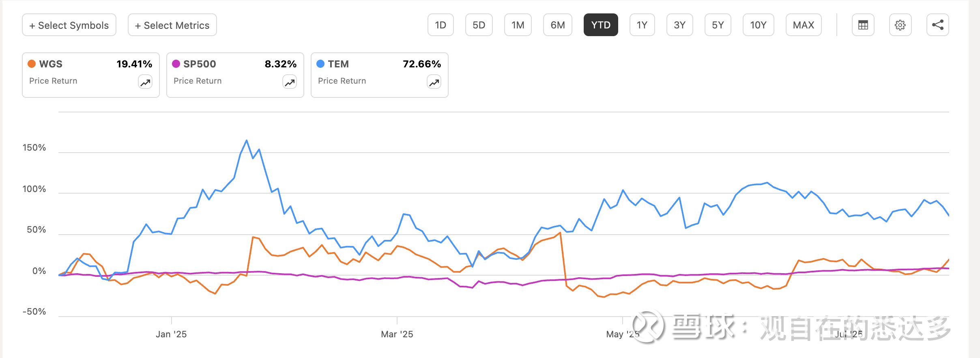Click SP500 trend chart icon
980x358 pixels.
(x=290, y=82)
